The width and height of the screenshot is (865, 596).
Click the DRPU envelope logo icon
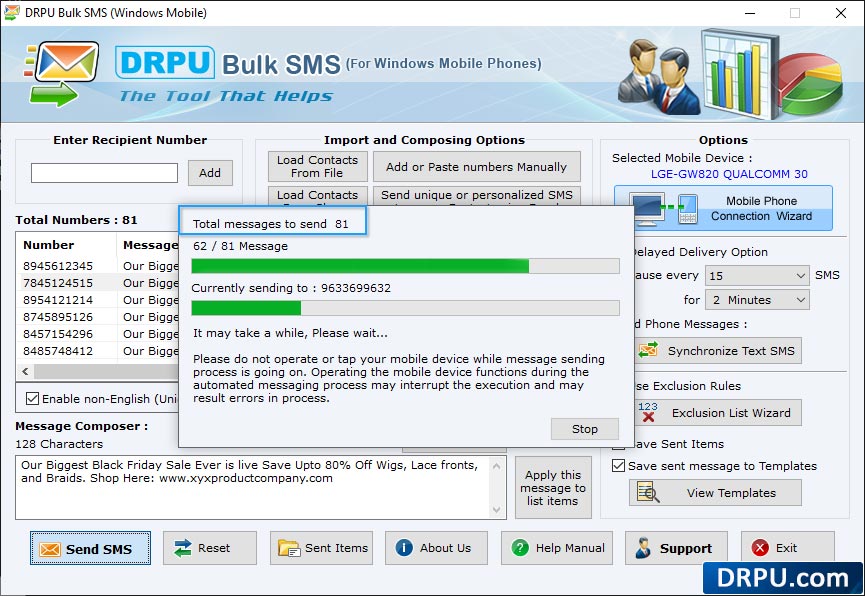pyautogui.click(x=62, y=73)
